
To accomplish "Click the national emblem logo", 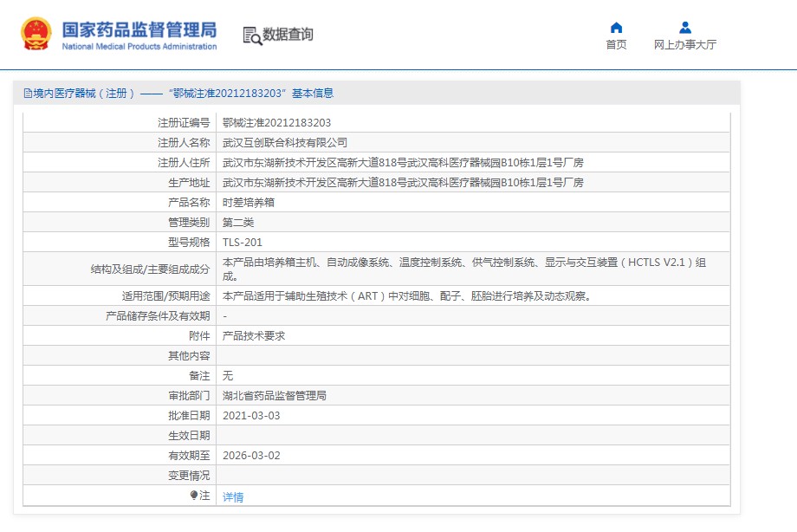I will point(36,34).
